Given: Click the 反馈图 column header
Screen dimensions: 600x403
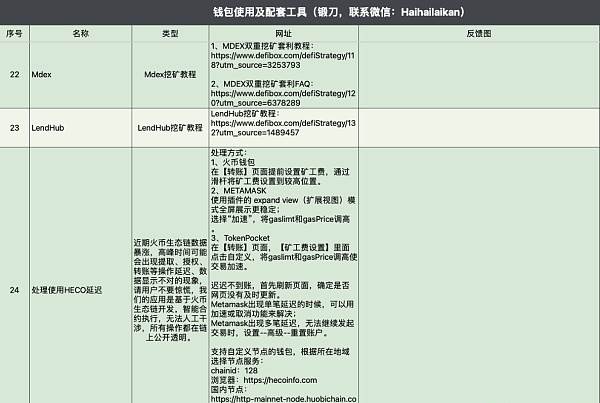Looking at the screenshot, I should [x=479, y=34].
